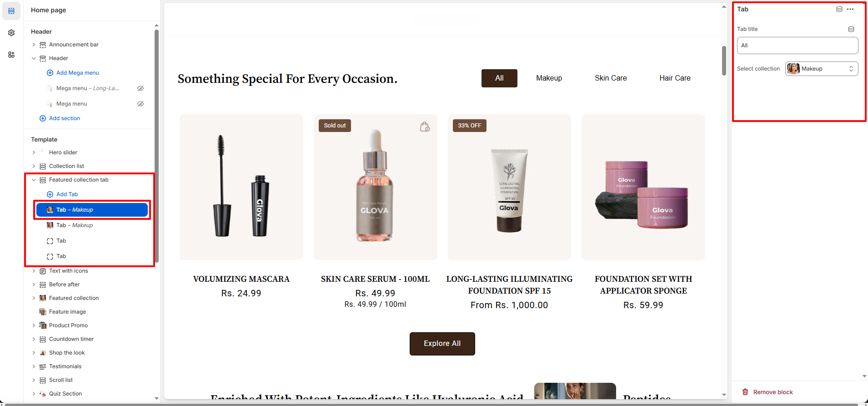Open the Sections panel icon in left rail

tap(11, 11)
